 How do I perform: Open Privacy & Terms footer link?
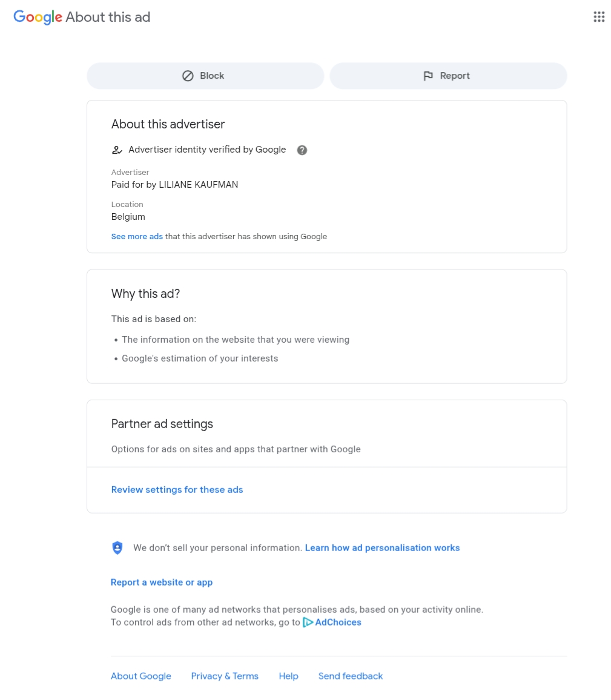point(225,676)
